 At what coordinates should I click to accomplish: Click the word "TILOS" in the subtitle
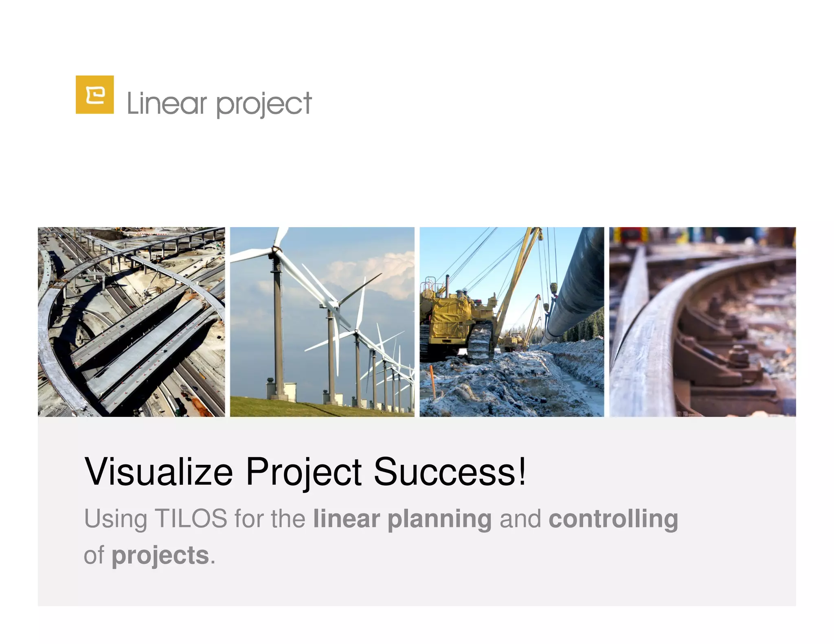tap(191, 519)
